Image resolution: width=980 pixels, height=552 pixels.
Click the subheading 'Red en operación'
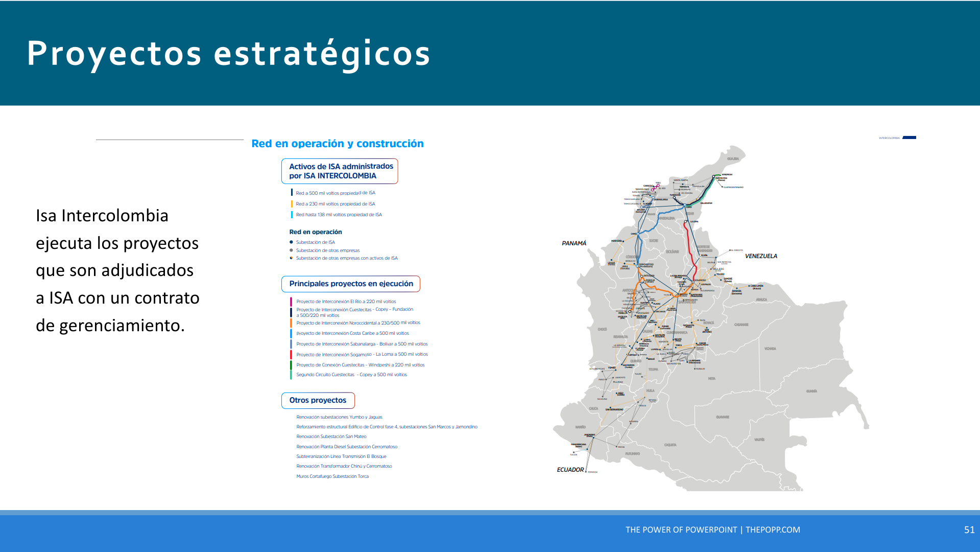tap(316, 232)
